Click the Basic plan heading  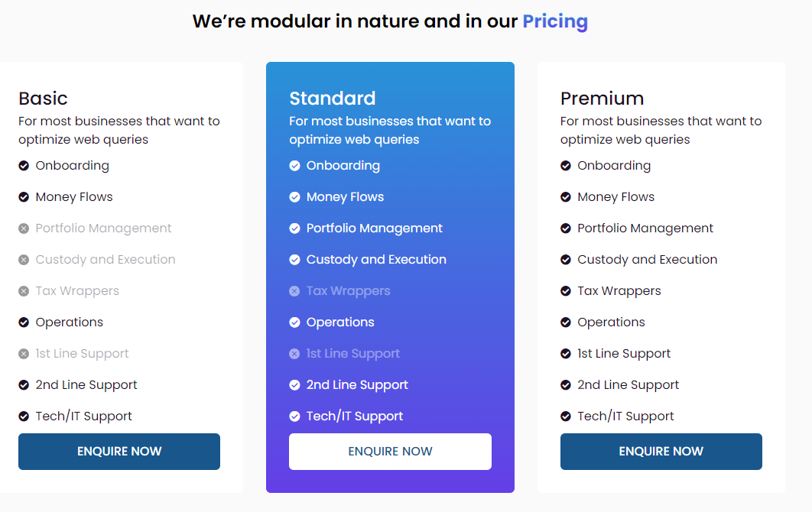point(43,99)
